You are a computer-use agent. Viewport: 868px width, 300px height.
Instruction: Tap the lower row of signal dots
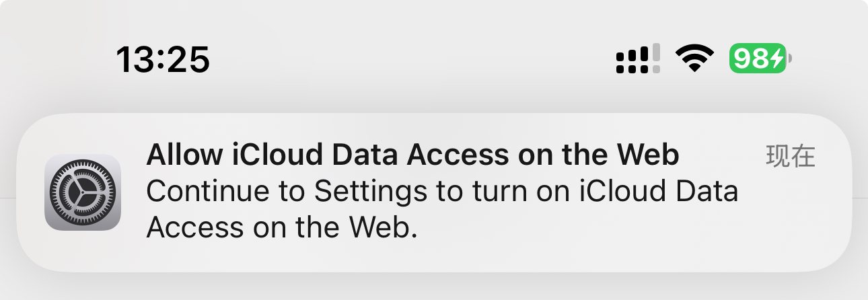point(633,68)
